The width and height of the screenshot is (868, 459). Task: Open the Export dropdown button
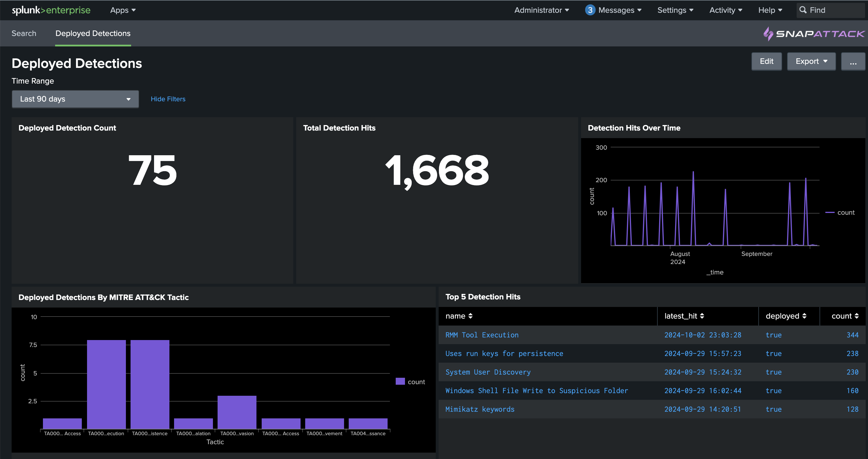tap(811, 61)
